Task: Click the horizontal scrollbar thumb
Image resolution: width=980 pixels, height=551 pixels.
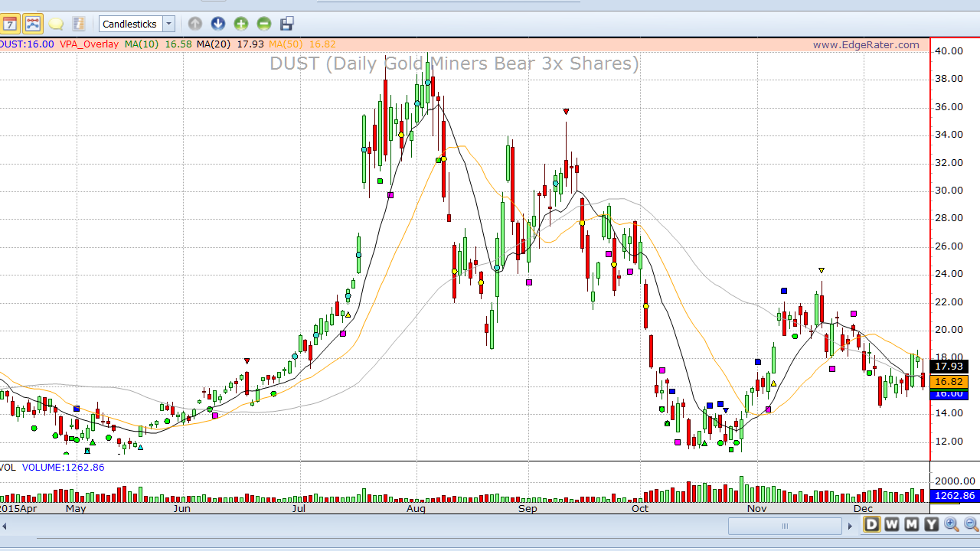Action: (x=784, y=526)
